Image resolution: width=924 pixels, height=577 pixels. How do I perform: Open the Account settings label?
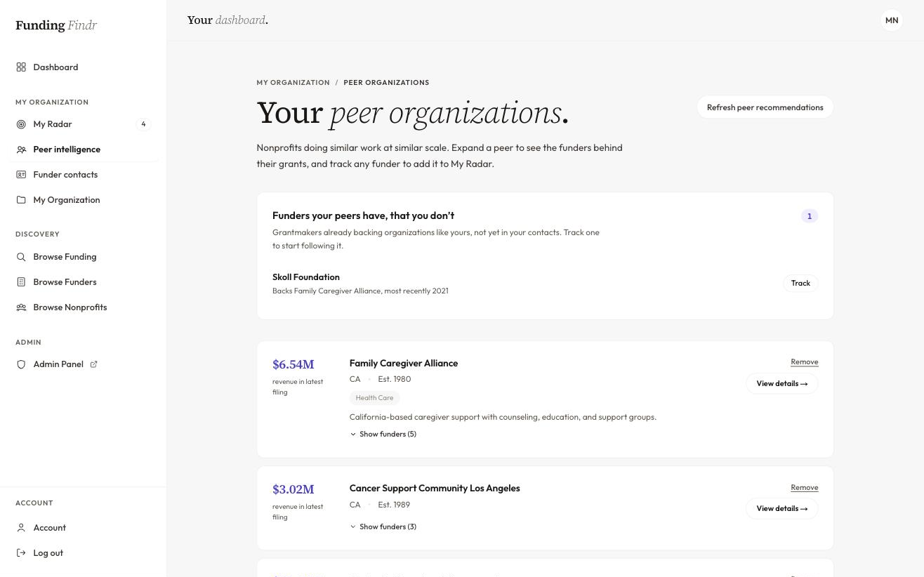click(x=49, y=528)
